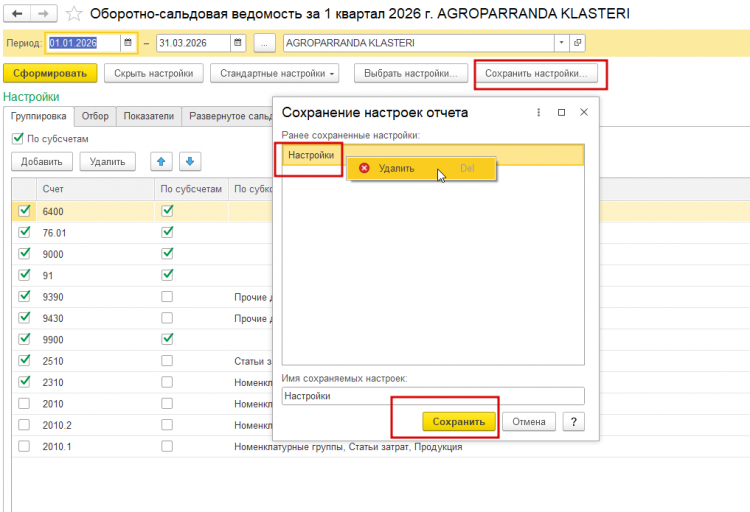Toggle По субсчетам for account 9900
The image size is (750, 512).
[167, 339]
